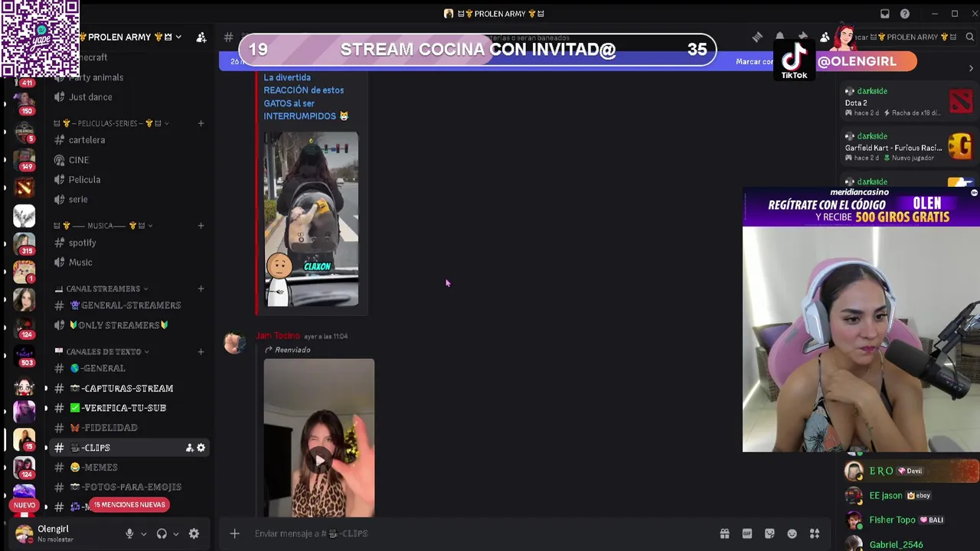Edit the -CLIPS channel settings gear

pos(201,448)
